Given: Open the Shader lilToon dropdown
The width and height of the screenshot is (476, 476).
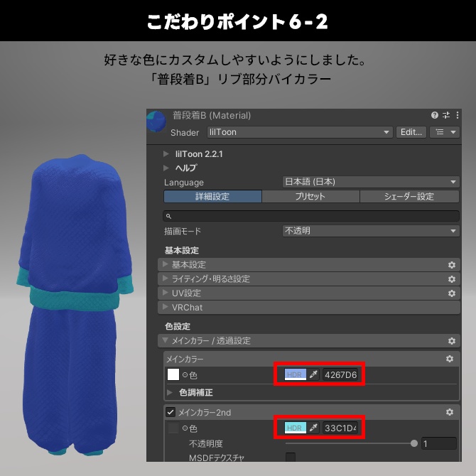Looking at the screenshot, I should (x=300, y=132).
